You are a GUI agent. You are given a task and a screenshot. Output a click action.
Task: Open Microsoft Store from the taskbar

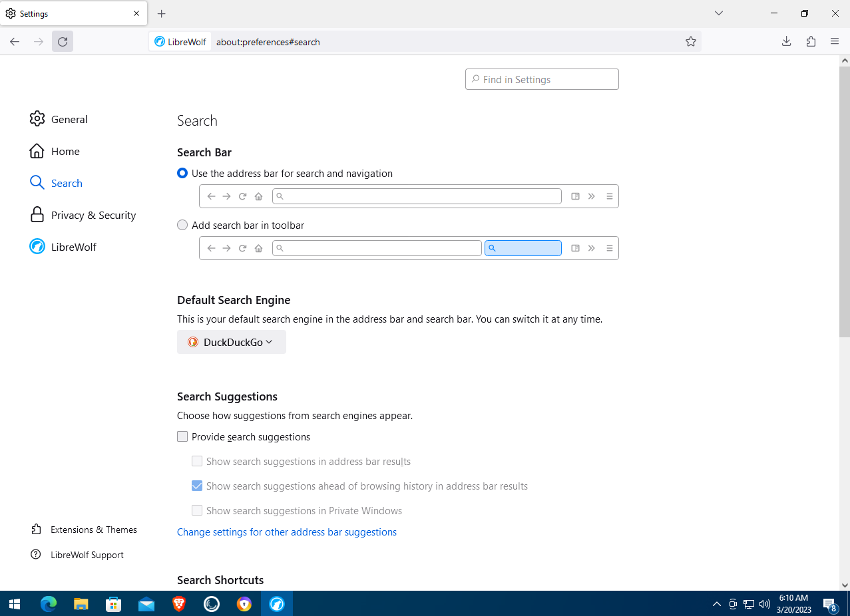point(114,604)
